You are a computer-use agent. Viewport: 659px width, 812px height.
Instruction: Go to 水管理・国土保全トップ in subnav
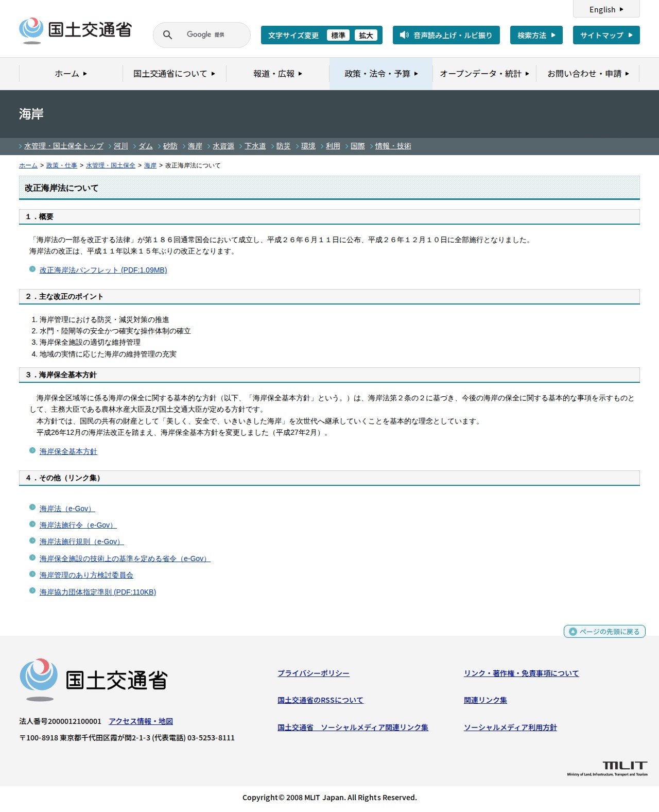pos(64,146)
